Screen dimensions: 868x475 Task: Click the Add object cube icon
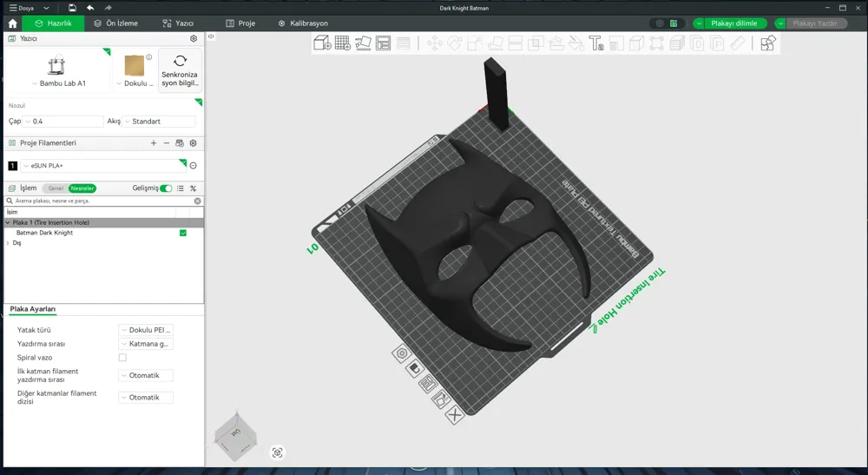click(x=322, y=43)
